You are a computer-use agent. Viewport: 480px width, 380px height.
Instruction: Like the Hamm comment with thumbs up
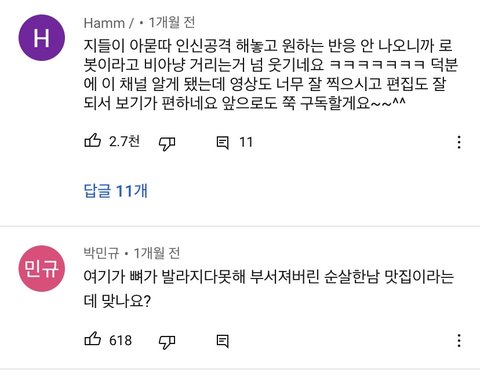tap(92, 141)
